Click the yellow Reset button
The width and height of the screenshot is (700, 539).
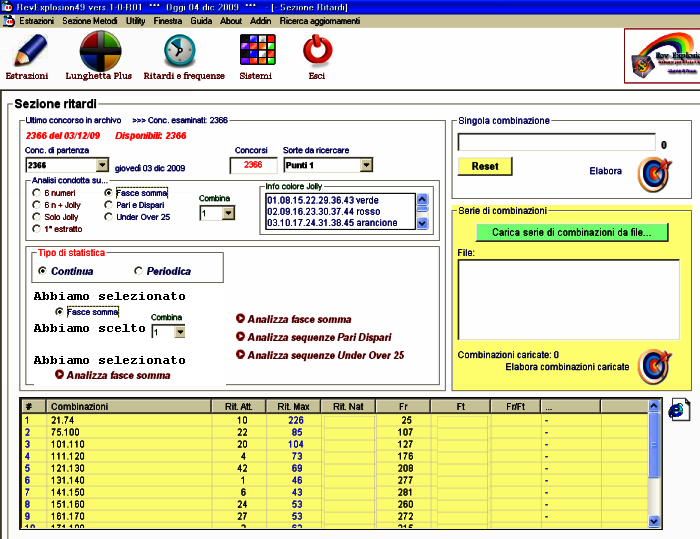coord(485,166)
